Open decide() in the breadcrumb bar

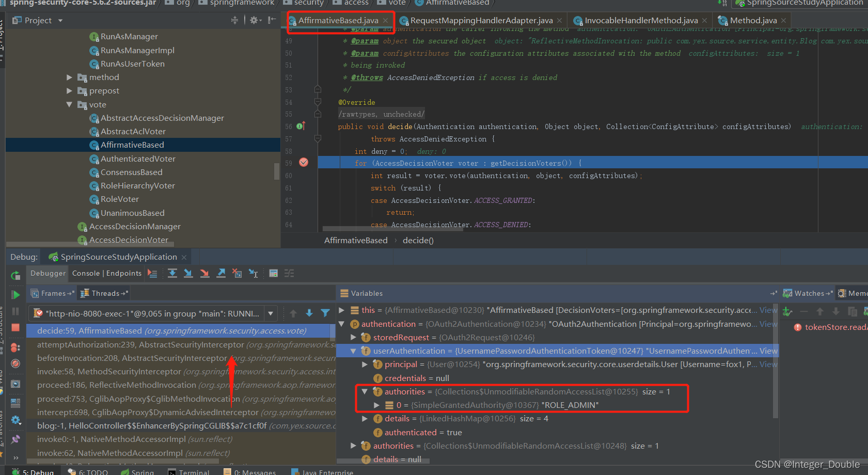tap(418, 240)
